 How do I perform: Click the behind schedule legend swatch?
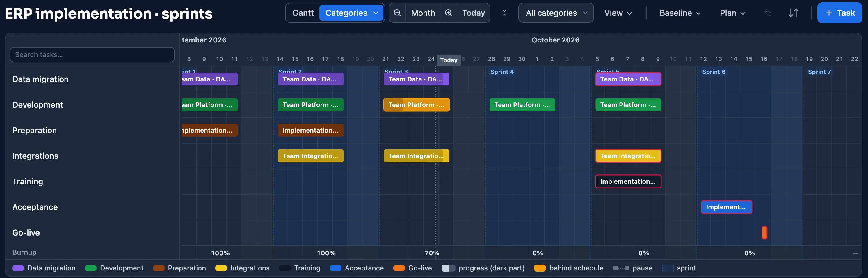(x=540, y=268)
